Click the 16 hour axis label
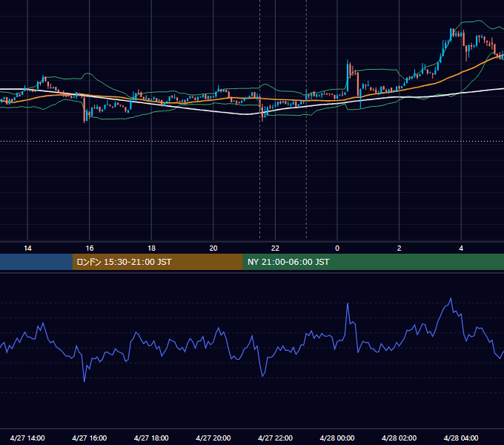The image size is (504, 445). [x=90, y=248]
